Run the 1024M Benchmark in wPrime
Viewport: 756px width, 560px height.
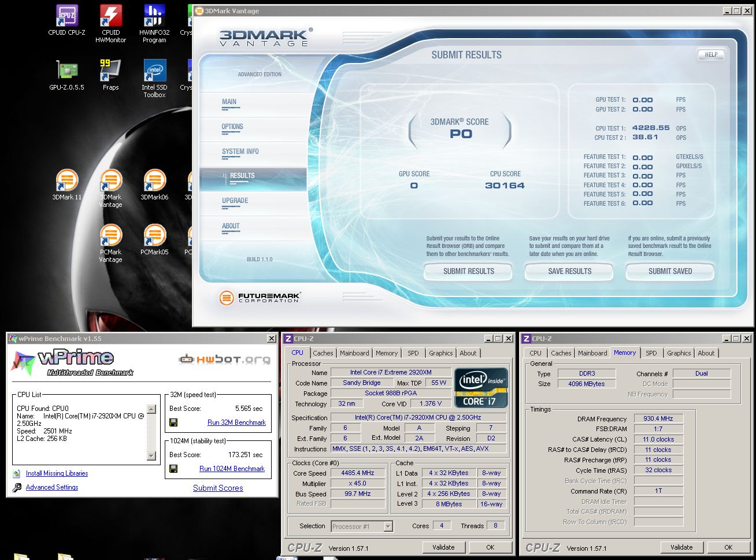pos(232,469)
